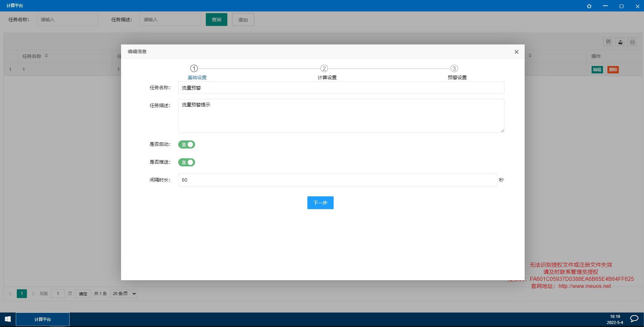The height and width of the screenshot is (327, 644).
Task: Click the 计算平台 taskbar item
Action: (43, 319)
